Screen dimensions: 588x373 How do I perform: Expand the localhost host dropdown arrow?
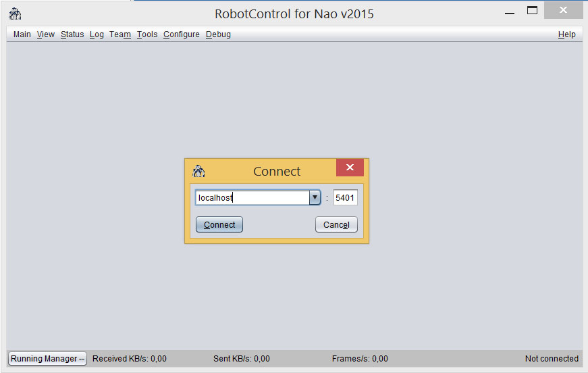(x=315, y=197)
